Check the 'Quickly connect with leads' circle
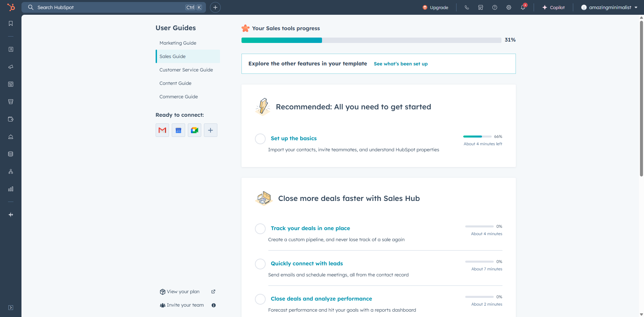This screenshot has height=317, width=644. (260, 264)
